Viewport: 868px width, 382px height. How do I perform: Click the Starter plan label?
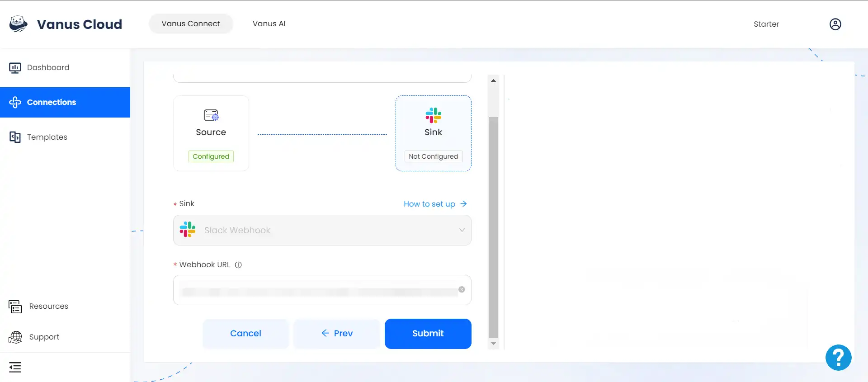coord(766,24)
